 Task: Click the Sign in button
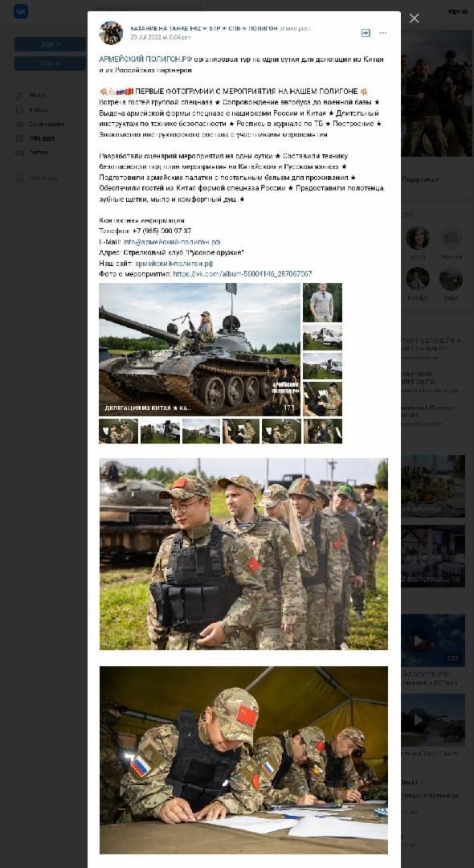(50, 44)
